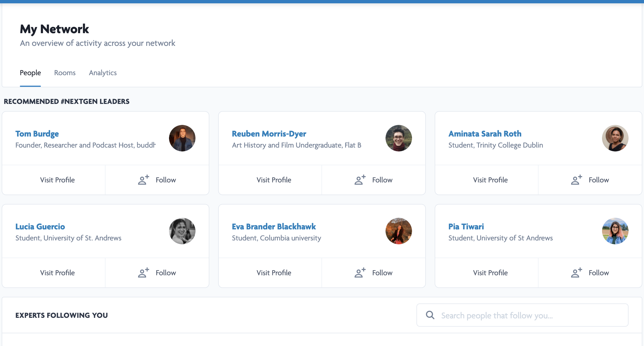
Task: Click the follow icon on Lucia Guercio's card
Action: click(143, 273)
